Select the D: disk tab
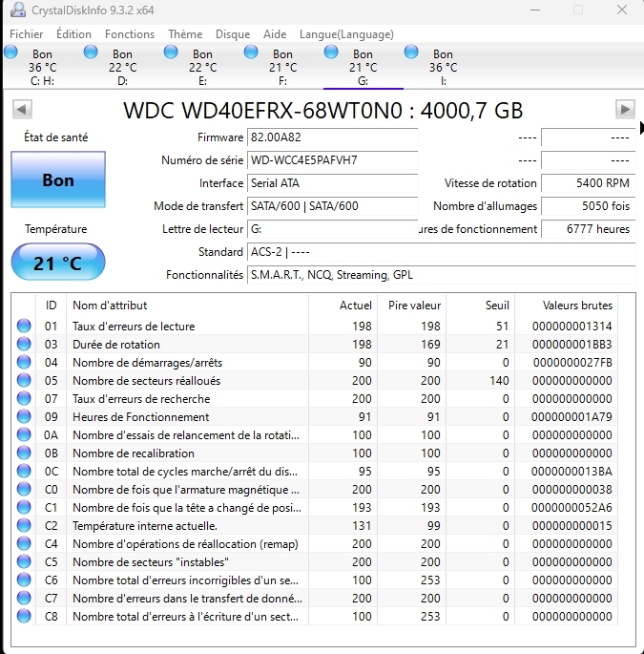This screenshot has width=644, height=654. 122,67
